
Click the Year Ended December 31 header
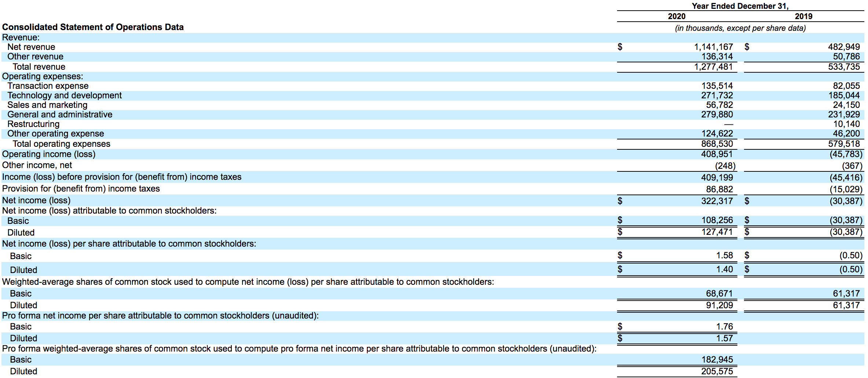740,6
